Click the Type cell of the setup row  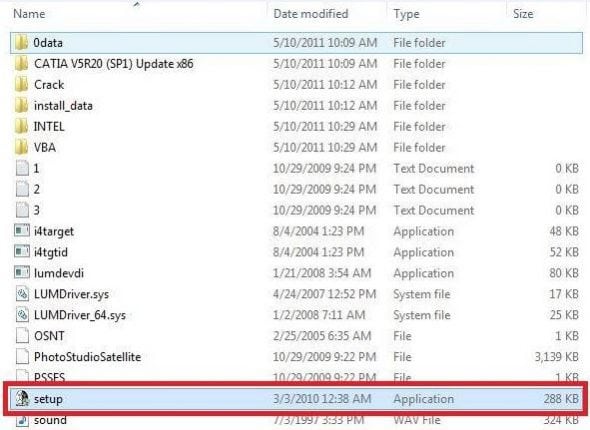[424, 399]
